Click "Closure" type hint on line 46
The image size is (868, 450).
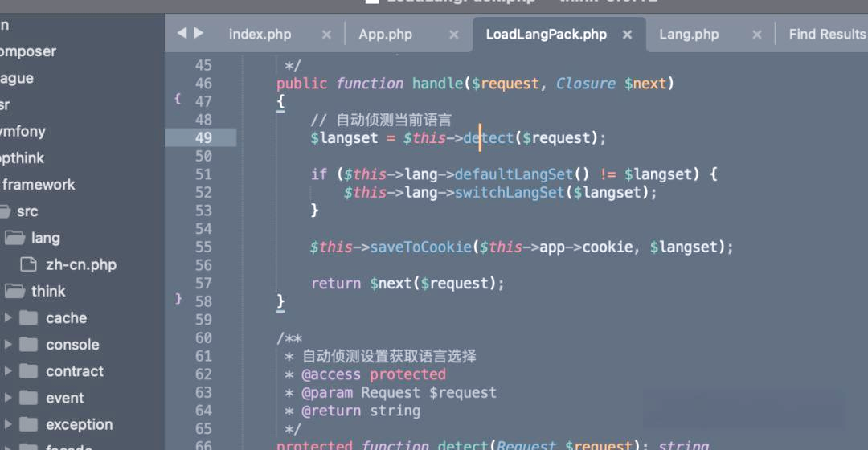(x=586, y=84)
